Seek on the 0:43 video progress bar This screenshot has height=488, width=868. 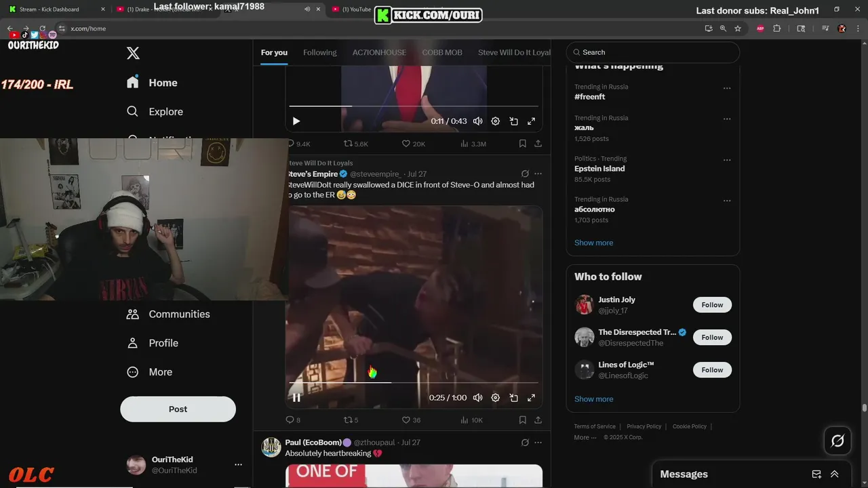[414, 106]
